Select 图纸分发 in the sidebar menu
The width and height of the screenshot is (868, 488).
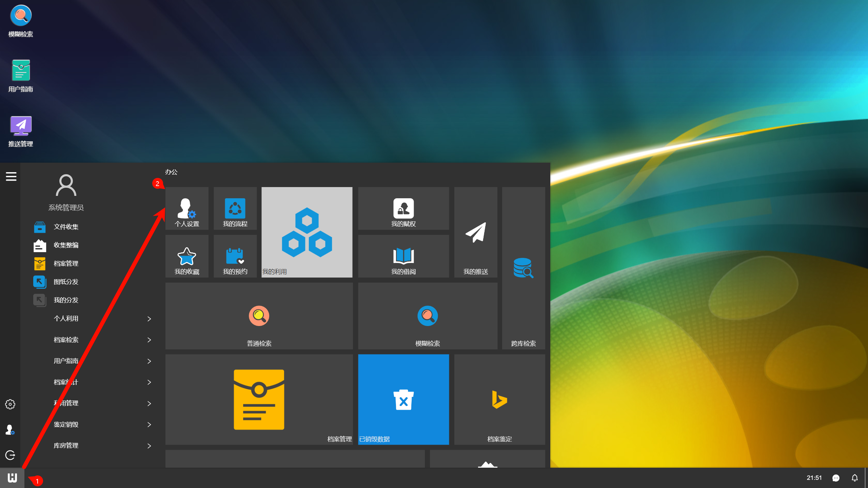coord(66,282)
